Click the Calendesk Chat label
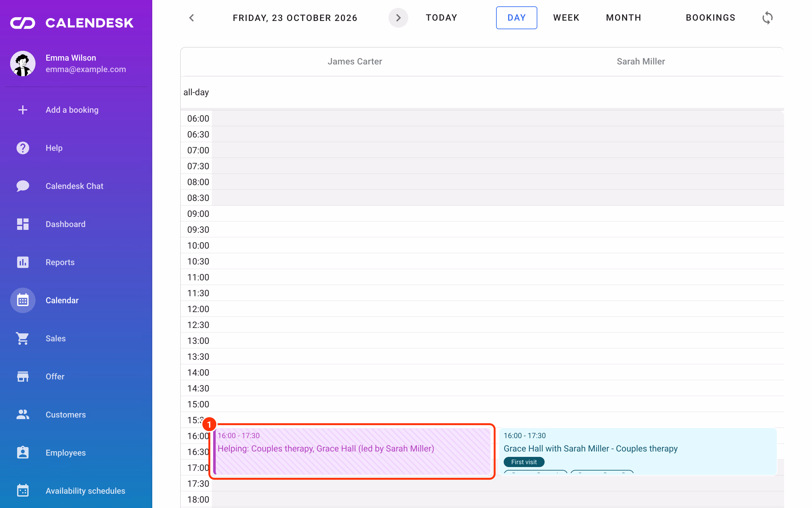 pyautogui.click(x=75, y=186)
